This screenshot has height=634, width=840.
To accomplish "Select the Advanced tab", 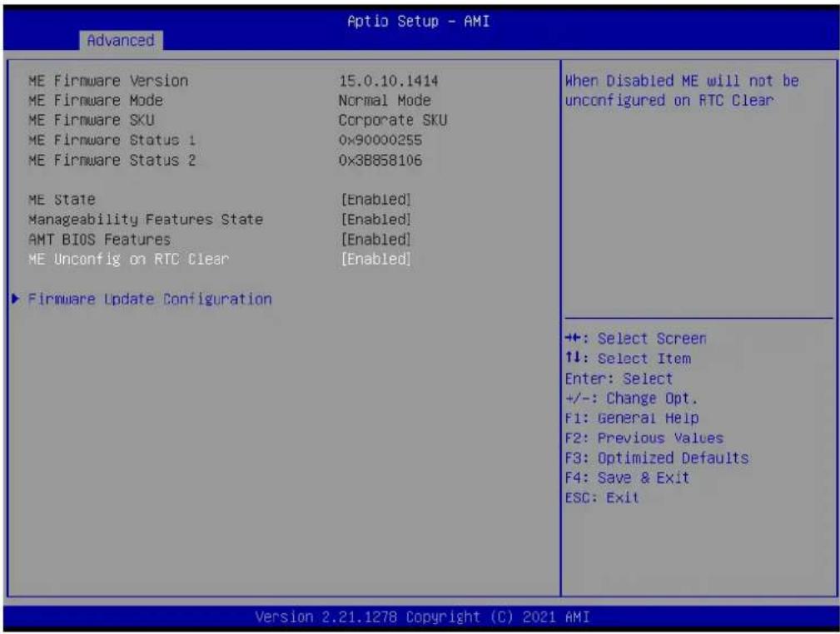I will click(x=121, y=41).
